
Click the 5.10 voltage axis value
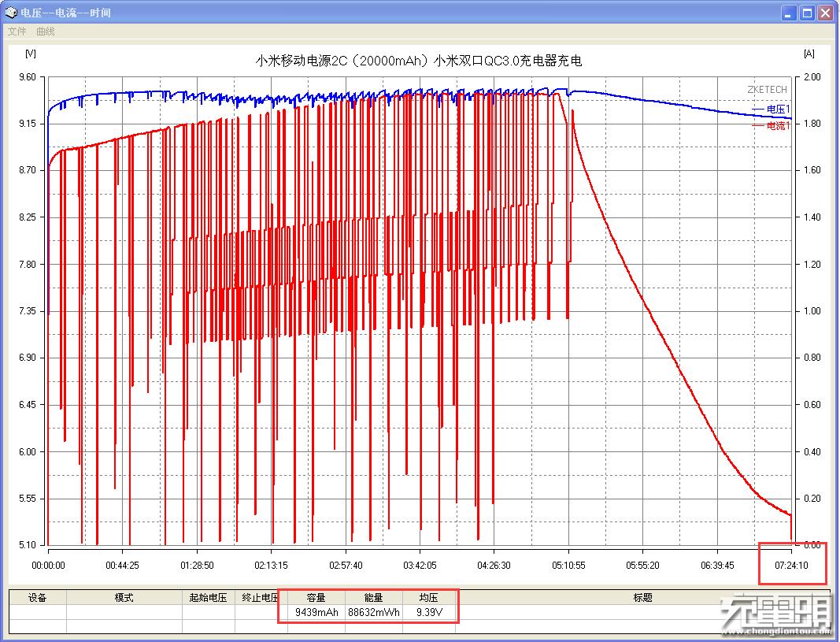[x=28, y=545]
